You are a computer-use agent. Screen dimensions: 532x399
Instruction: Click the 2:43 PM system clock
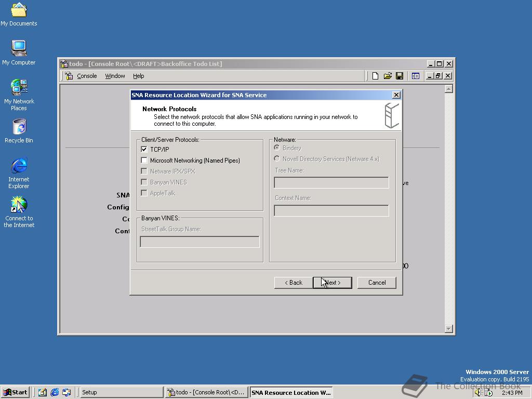pyautogui.click(x=512, y=393)
